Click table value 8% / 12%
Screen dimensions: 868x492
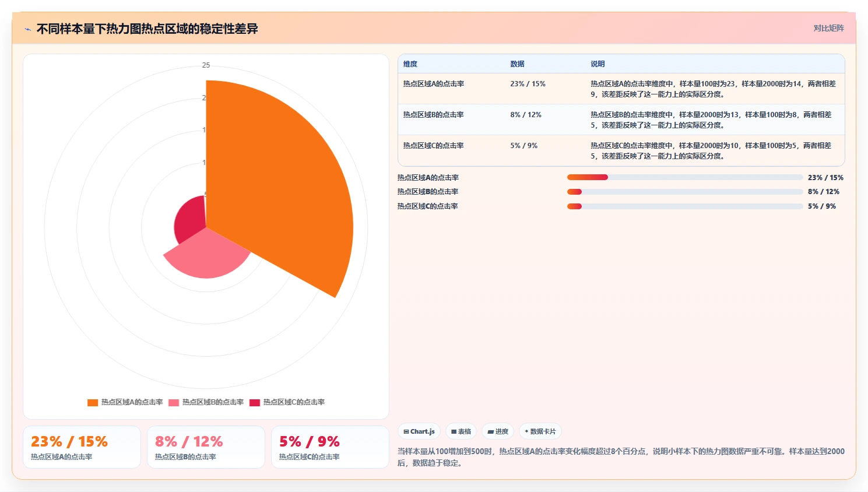pos(526,115)
